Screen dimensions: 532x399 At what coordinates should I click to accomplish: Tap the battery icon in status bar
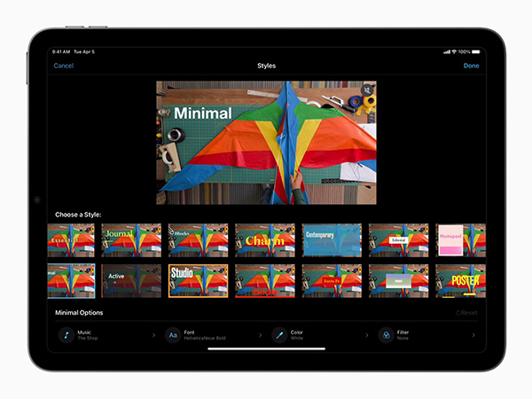pos(476,52)
